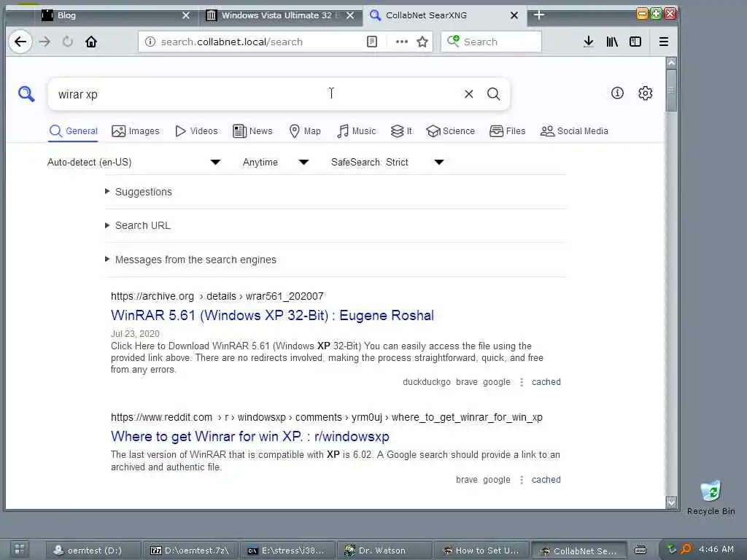The image size is (747, 560).
Task: Close the CollabNet SearXNG tab
Action: [x=514, y=15]
